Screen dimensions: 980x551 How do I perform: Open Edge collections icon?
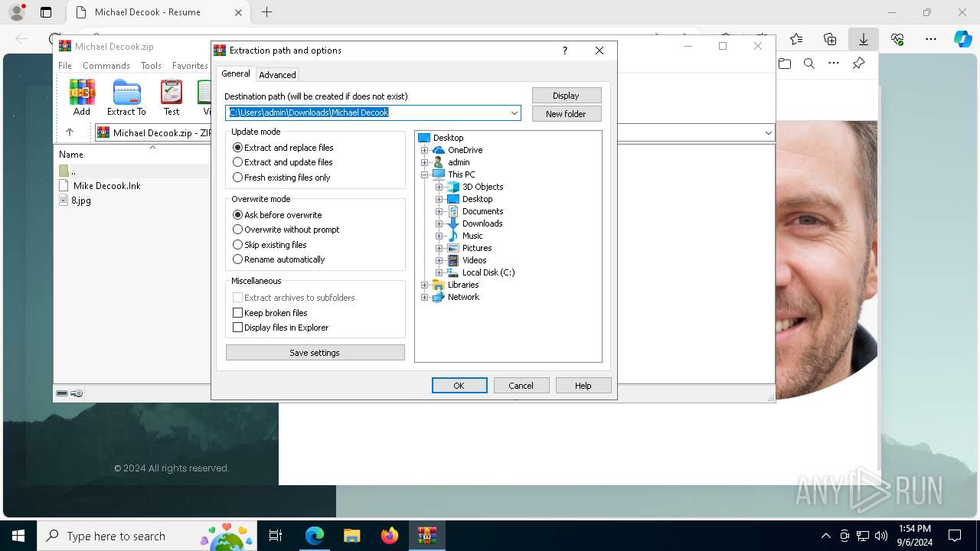point(830,39)
